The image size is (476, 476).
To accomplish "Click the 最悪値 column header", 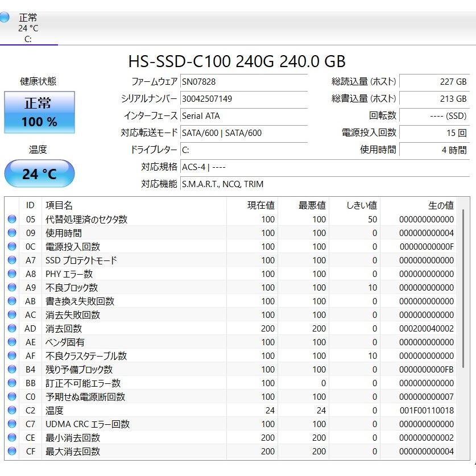I will (304, 205).
